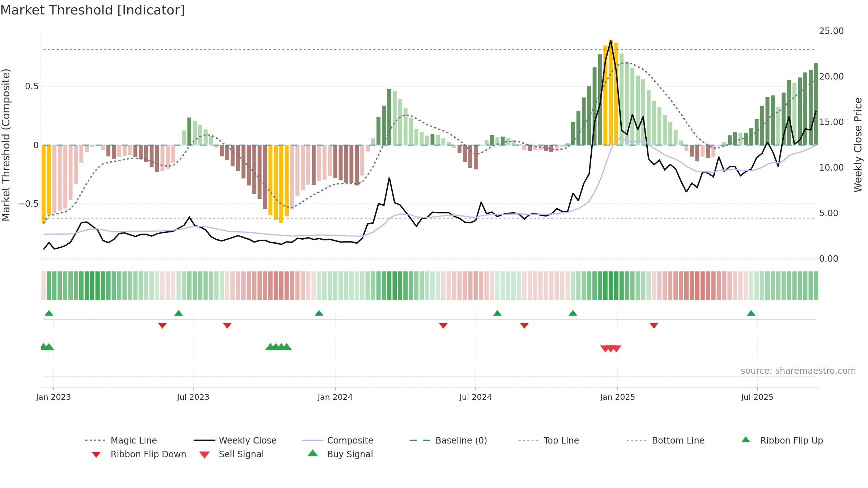Viewport: 868px width, 488px height.
Task: Click the first ribbon flip up marker near Jan 2023
Action: pyautogui.click(x=49, y=313)
